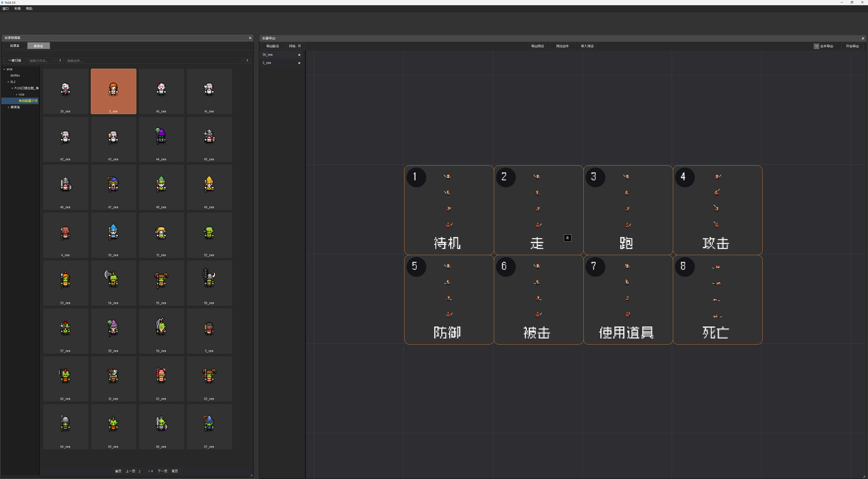Screen dimensions: 868x479
Task: Select the 50_new blue wizard sprite
Action: pos(113,235)
